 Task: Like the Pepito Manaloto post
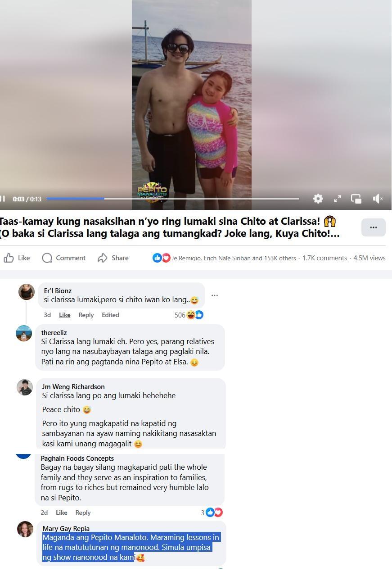pos(16,258)
